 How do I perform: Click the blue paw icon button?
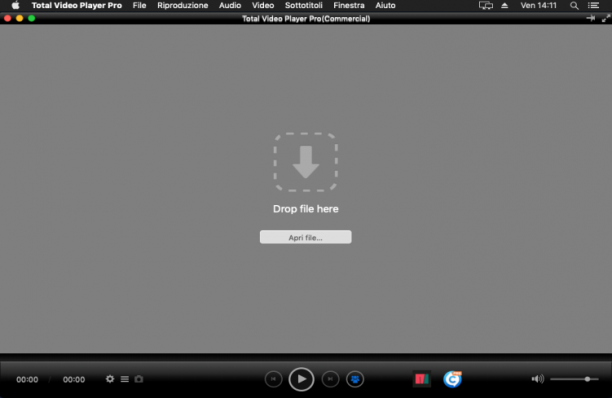[355, 379]
